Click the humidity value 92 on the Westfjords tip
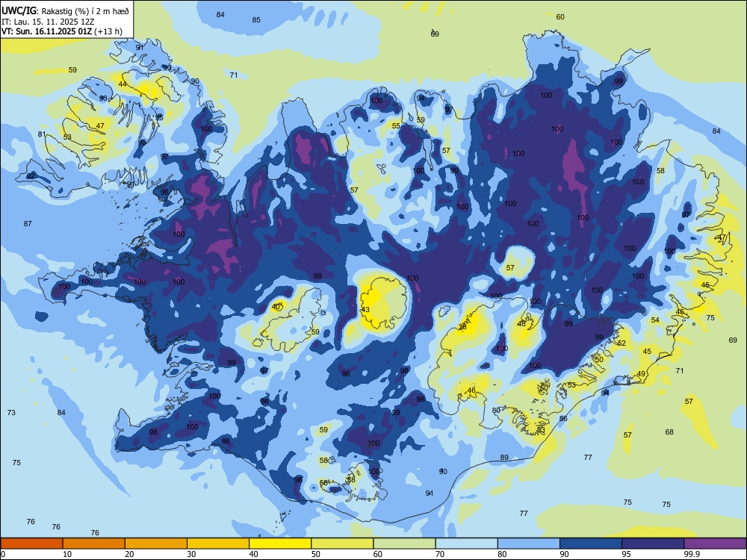The height and width of the screenshot is (560, 747). (x=31, y=176)
